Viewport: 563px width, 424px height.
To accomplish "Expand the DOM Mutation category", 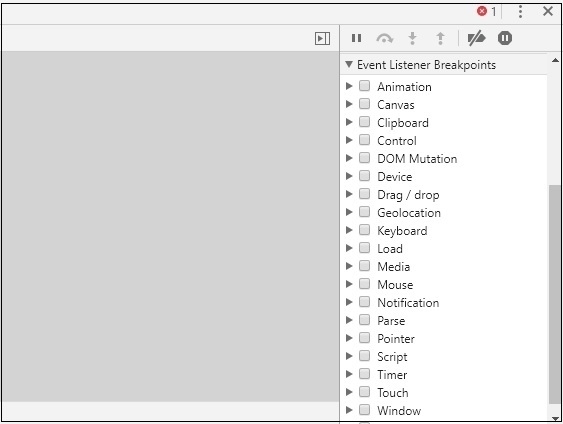I will [x=349, y=158].
